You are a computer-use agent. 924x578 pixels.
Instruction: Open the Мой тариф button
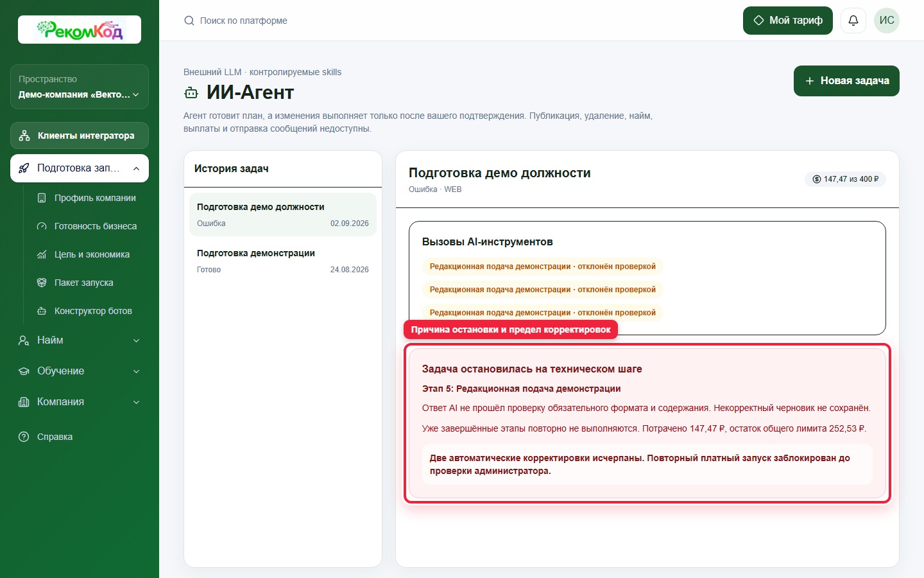[788, 21]
